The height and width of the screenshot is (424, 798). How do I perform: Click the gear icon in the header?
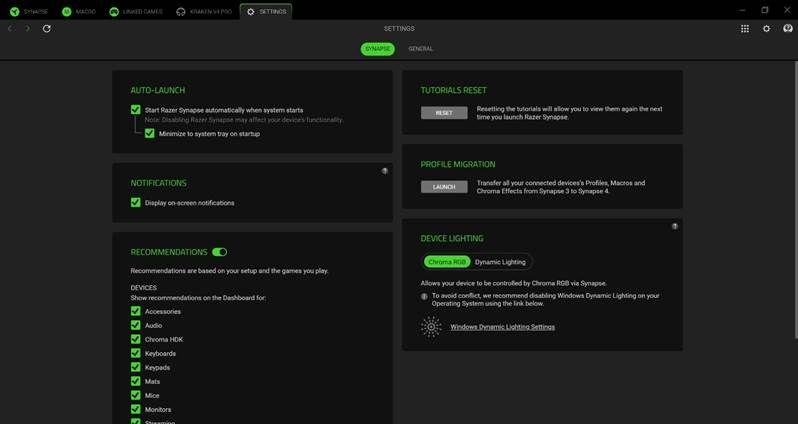click(x=766, y=29)
